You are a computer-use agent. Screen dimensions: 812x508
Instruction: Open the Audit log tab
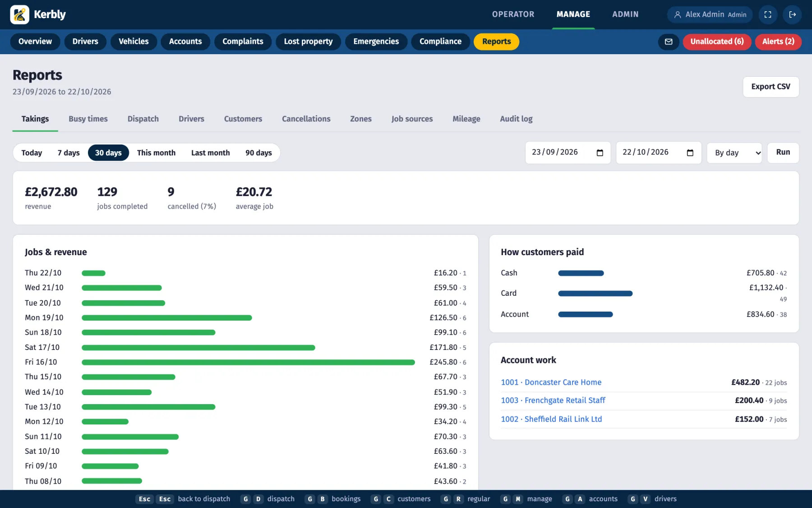(516, 119)
